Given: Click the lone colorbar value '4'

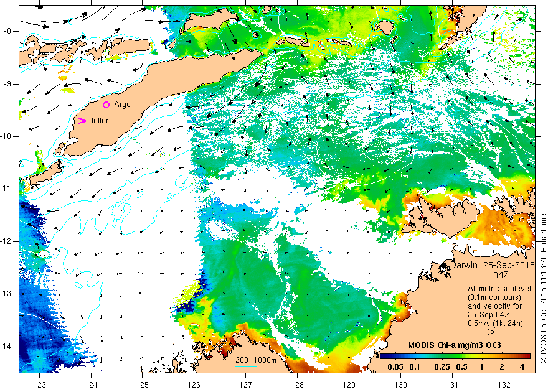Looking at the screenshot, I should pyautogui.click(x=522, y=367).
